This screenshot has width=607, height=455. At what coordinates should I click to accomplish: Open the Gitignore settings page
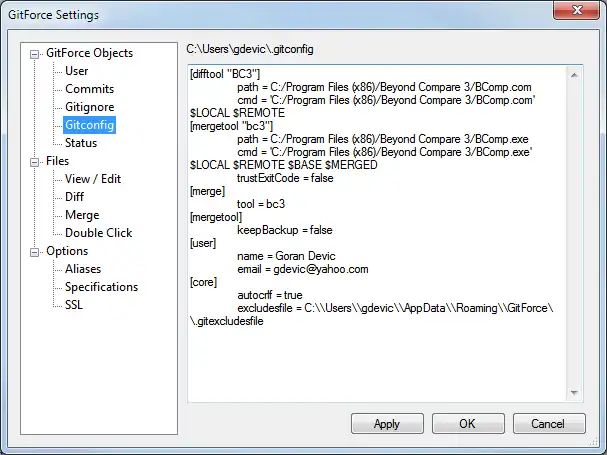pos(89,107)
